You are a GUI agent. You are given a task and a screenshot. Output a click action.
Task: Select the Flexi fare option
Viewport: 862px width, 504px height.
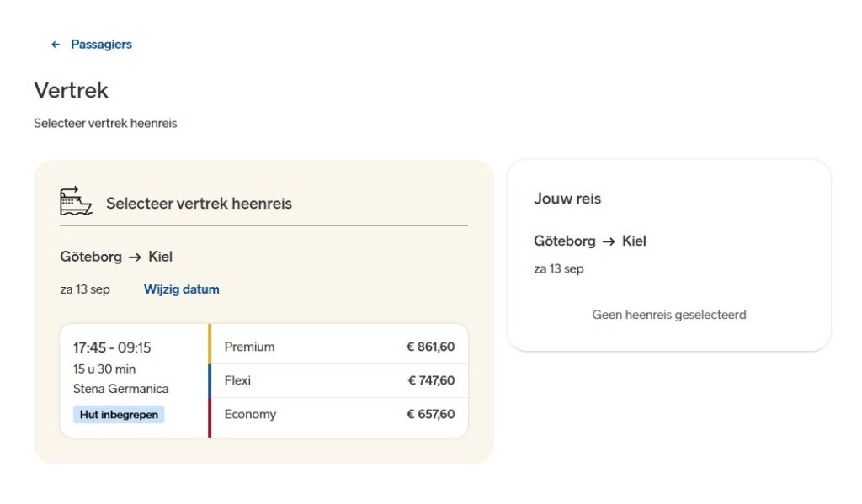point(339,380)
